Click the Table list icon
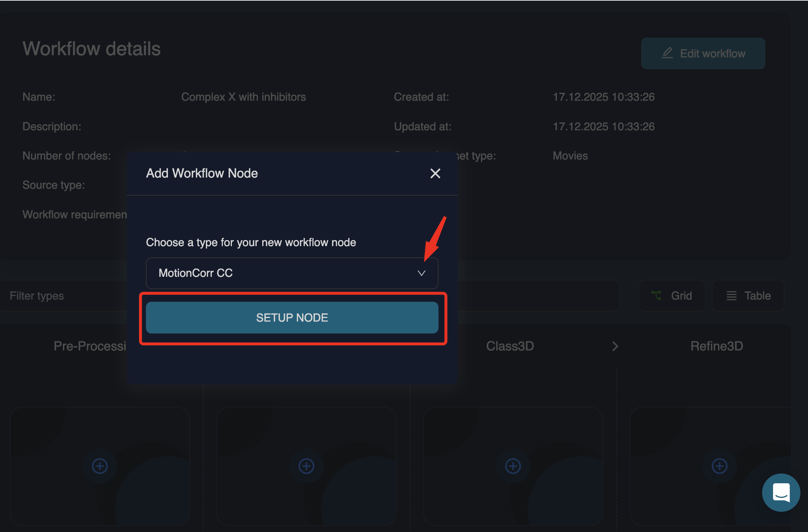 click(x=731, y=296)
